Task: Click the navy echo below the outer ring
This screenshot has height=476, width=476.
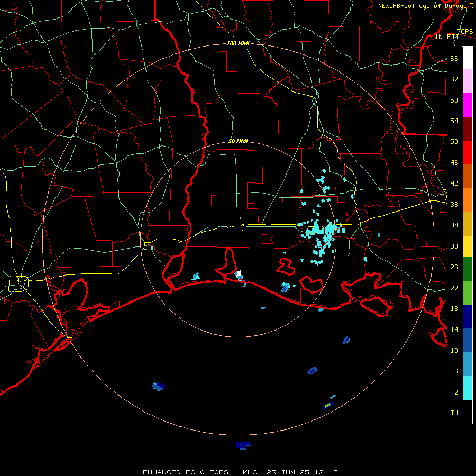Action: [x=243, y=445]
